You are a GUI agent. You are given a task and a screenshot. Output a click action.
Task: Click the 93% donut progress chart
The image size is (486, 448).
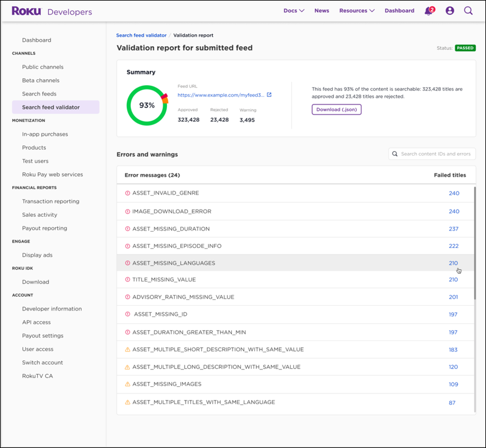[x=147, y=105]
